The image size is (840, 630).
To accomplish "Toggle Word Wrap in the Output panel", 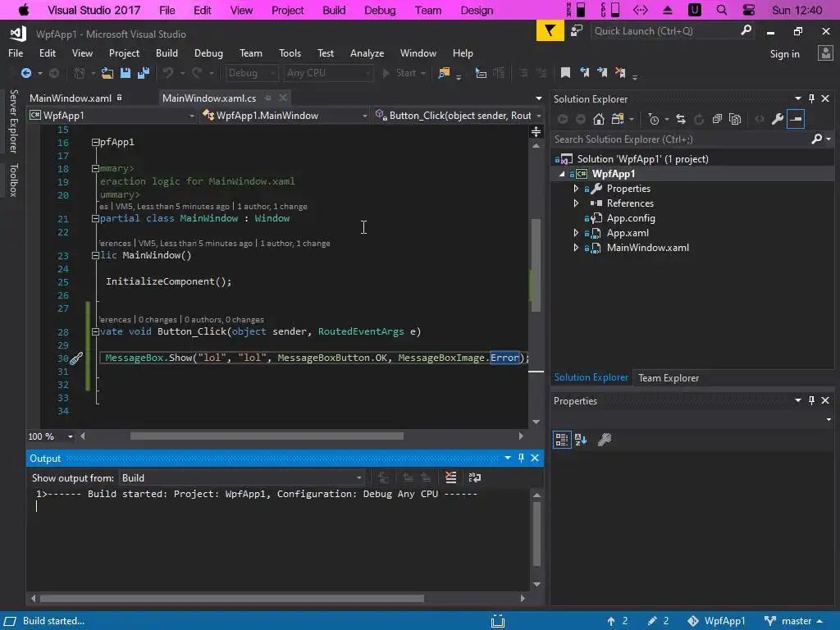I will pyautogui.click(x=475, y=477).
